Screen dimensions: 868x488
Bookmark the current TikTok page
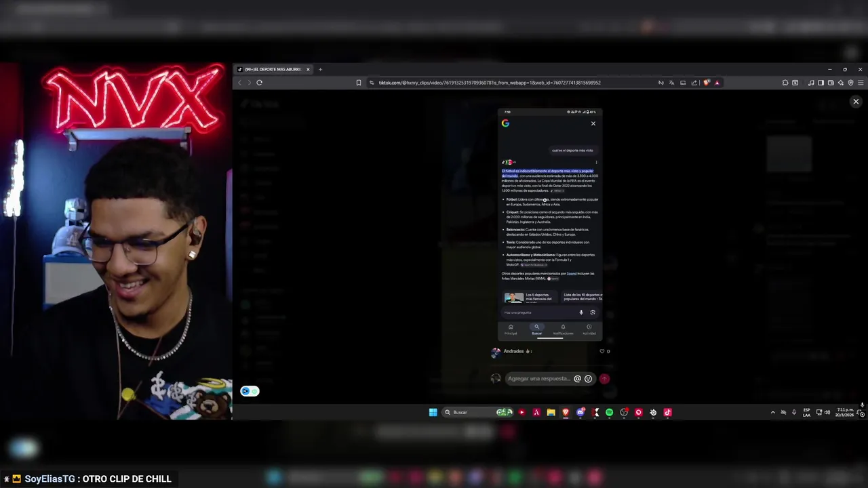coord(359,83)
